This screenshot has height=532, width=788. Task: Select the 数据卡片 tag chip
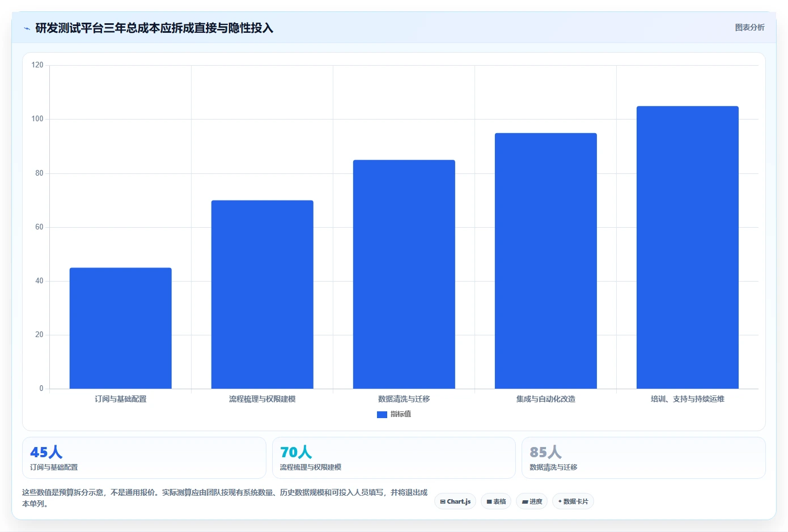tap(573, 501)
